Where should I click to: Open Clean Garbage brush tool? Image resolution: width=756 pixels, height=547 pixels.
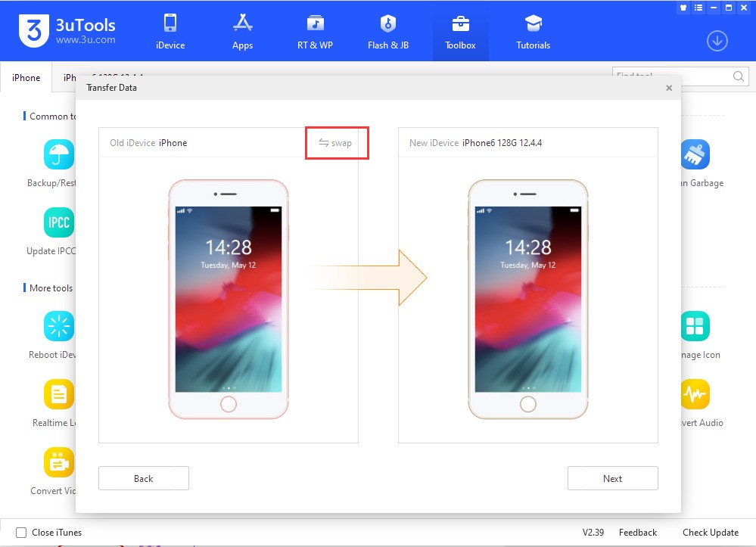click(x=695, y=154)
